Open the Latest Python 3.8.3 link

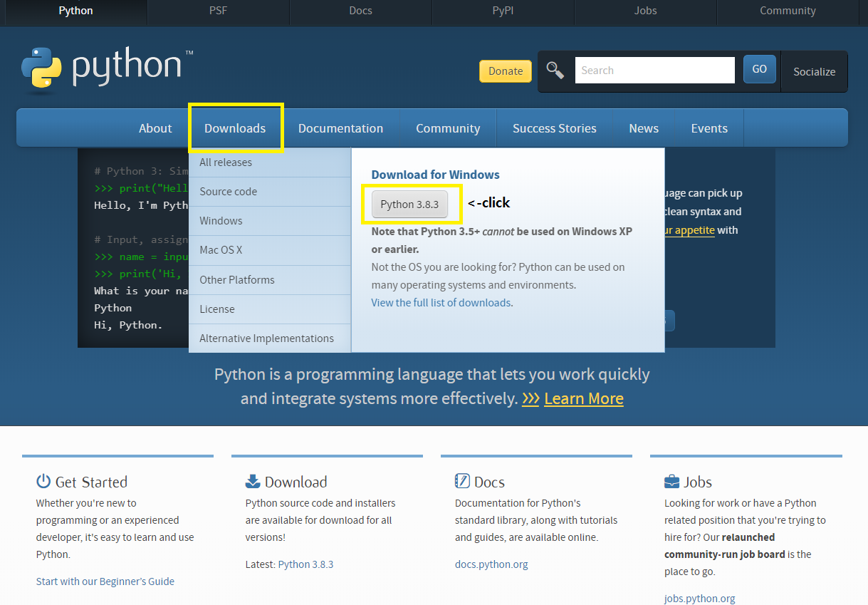(x=305, y=564)
